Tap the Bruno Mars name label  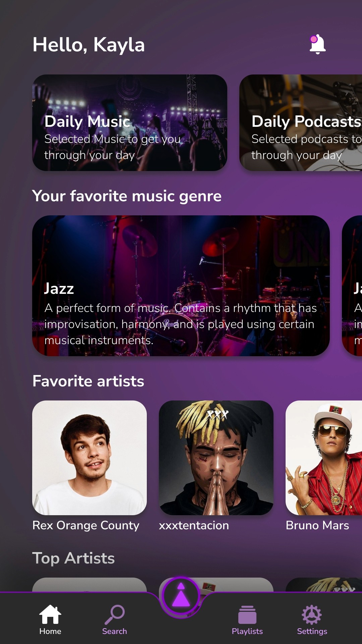point(317,525)
